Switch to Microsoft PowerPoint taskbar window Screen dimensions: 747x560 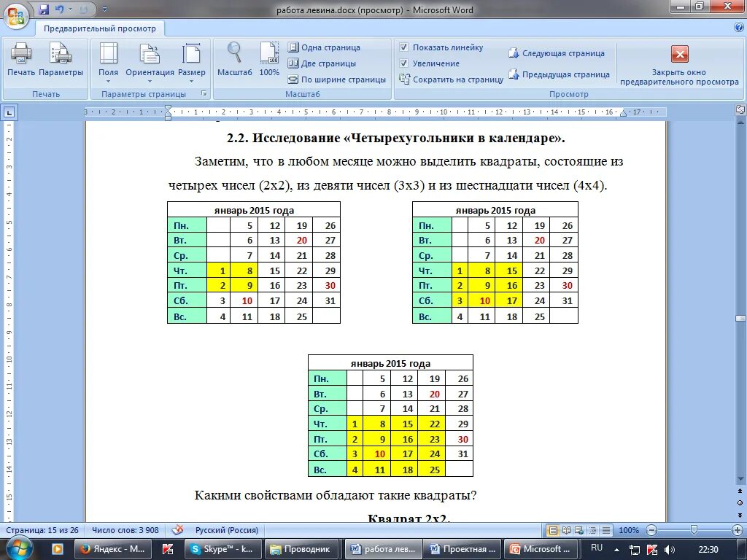[542, 549]
